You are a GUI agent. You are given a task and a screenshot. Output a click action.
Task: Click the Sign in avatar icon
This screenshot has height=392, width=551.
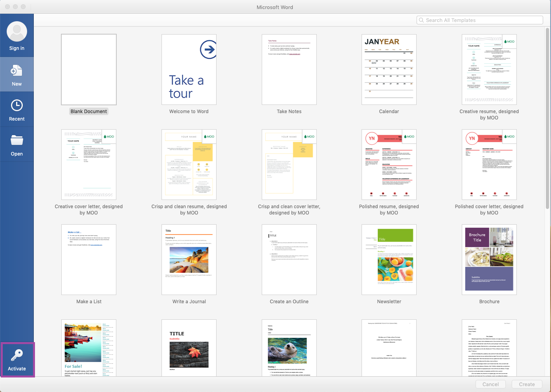[17, 31]
